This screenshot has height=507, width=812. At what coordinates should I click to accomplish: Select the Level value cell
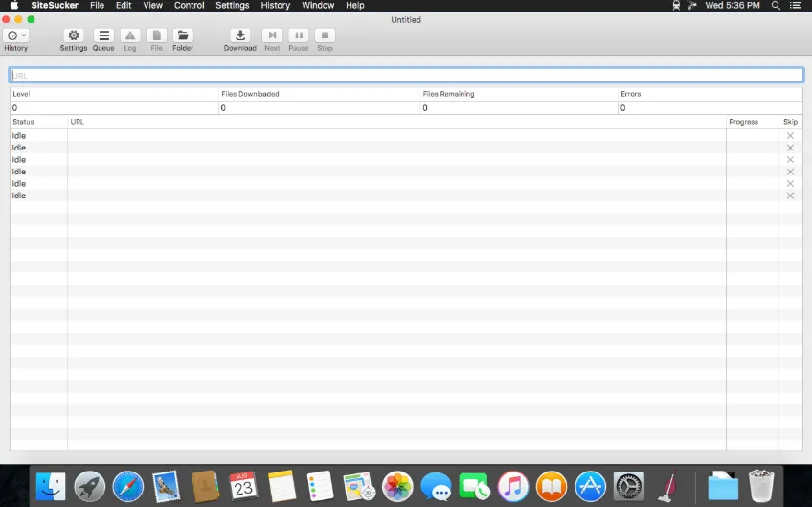click(x=115, y=108)
